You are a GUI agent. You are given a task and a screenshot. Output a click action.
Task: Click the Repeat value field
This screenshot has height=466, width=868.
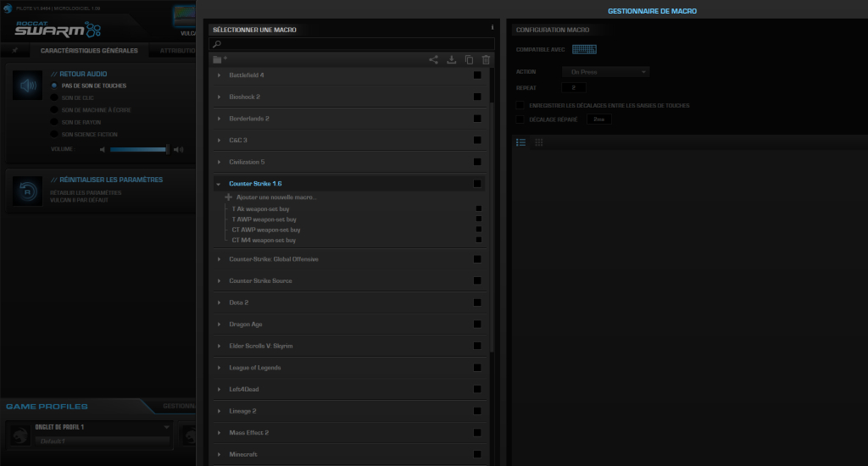[x=574, y=87]
